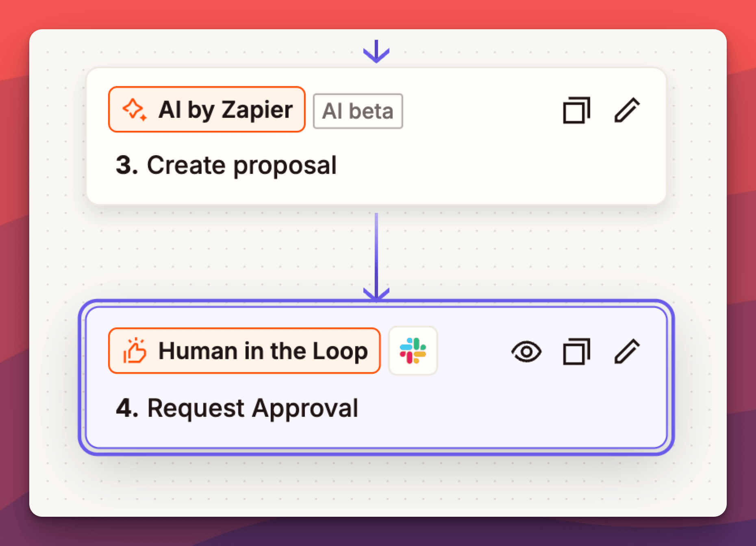Viewport: 756px width, 546px height.
Task: Click the sparkle icon in AI by Zapier badge
Action: [134, 109]
